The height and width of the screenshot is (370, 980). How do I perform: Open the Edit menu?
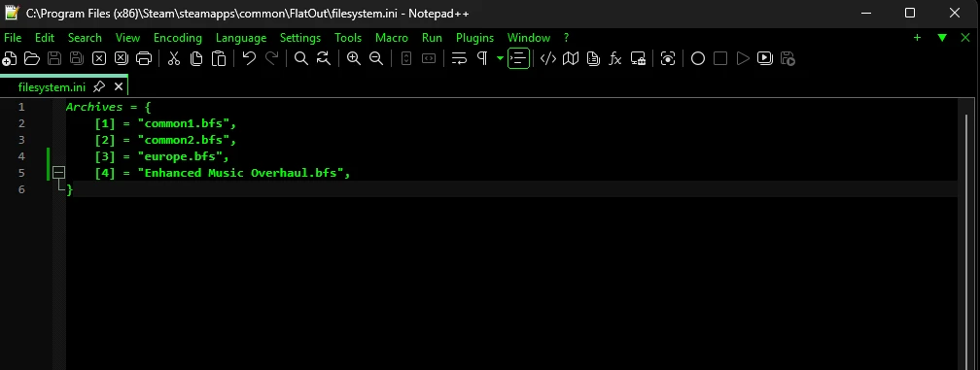click(45, 38)
